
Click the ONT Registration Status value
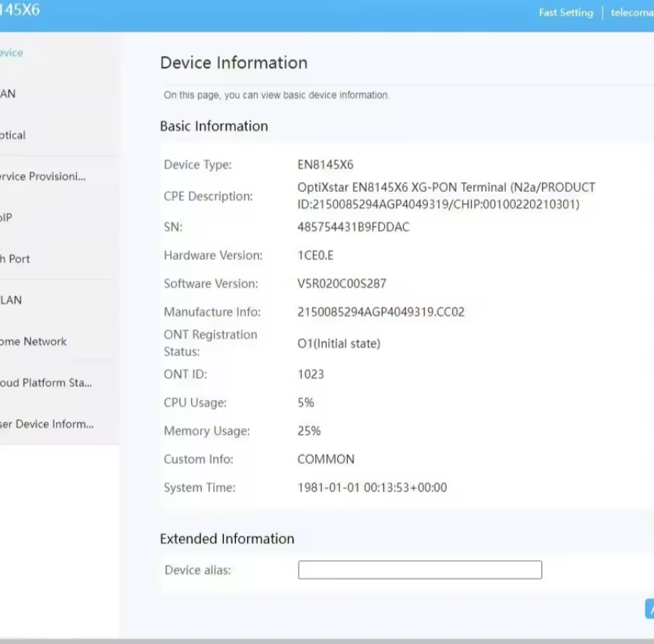[x=339, y=344]
